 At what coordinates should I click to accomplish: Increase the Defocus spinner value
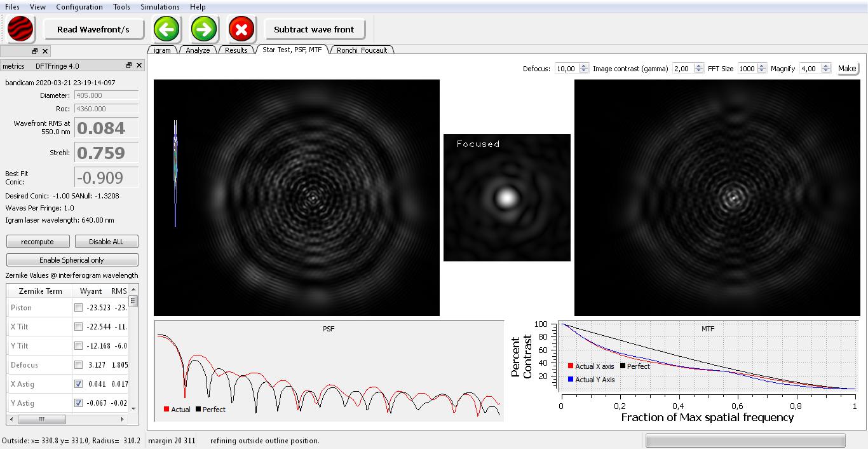coord(584,66)
